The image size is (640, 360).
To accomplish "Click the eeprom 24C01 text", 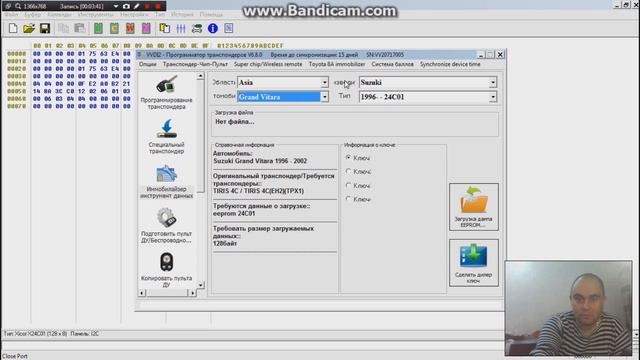I will pos(234,213).
